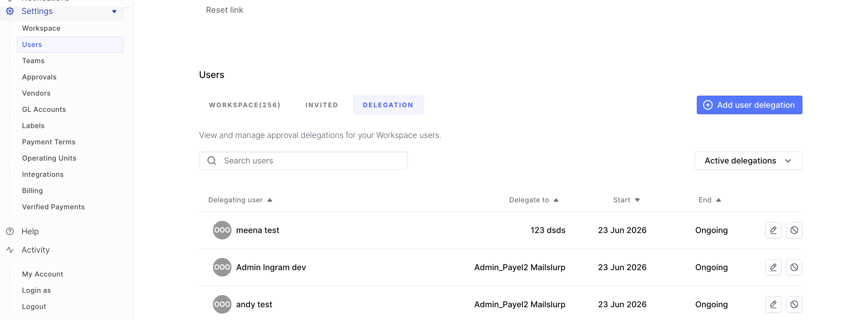Click the Activity pulse icon

[x=10, y=250]
